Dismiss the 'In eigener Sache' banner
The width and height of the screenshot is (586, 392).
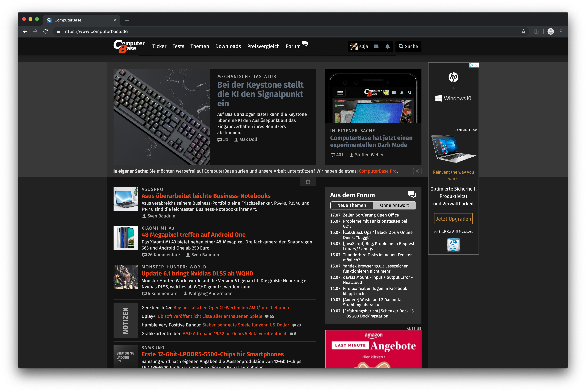(x=417, y=171)
